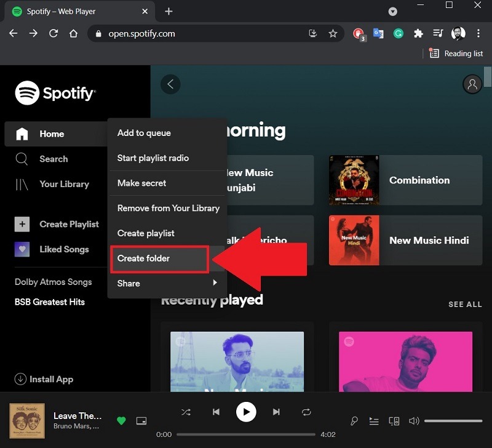
Task: Open the Chrome browser menu
Action: (478, 34)
